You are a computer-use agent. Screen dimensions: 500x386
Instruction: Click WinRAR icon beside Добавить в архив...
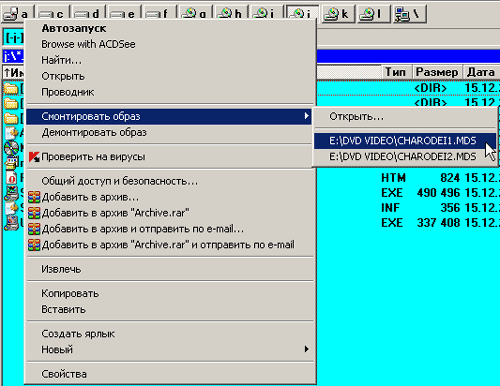(x=34, y=197)
